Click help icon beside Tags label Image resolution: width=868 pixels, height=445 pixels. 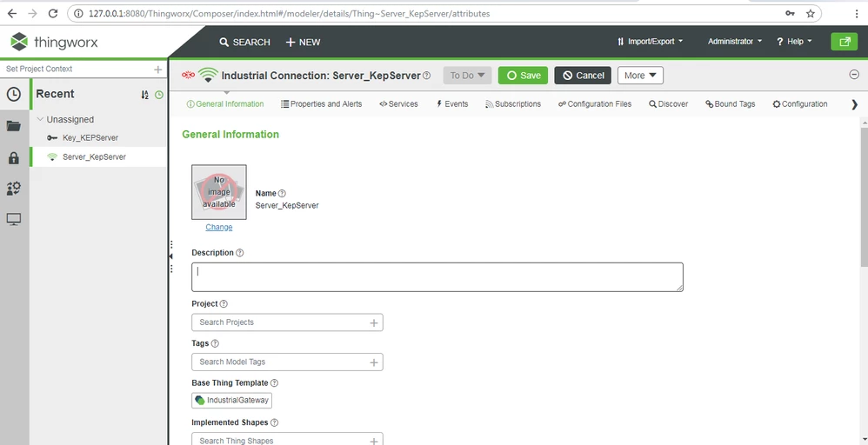pyautogui.click(x=215, y=343)
